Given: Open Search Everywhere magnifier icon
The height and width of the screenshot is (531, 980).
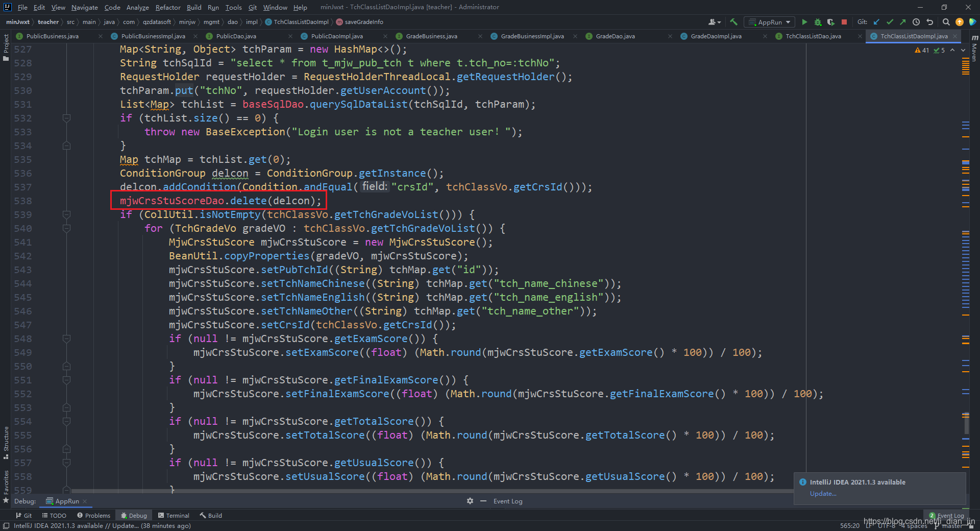Looking at the screenshot, I should pyautogui.click(x=946, y=22).
